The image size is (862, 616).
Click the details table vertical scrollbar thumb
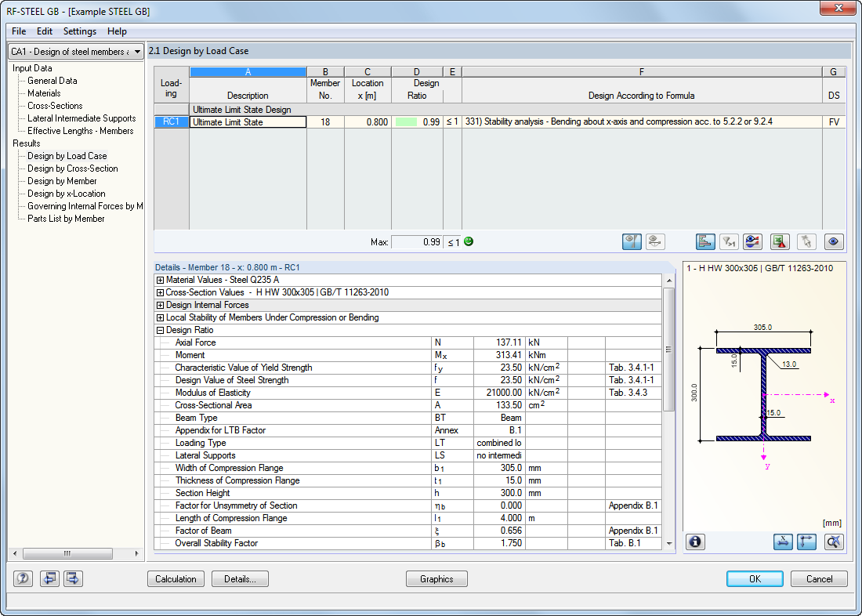669,350
